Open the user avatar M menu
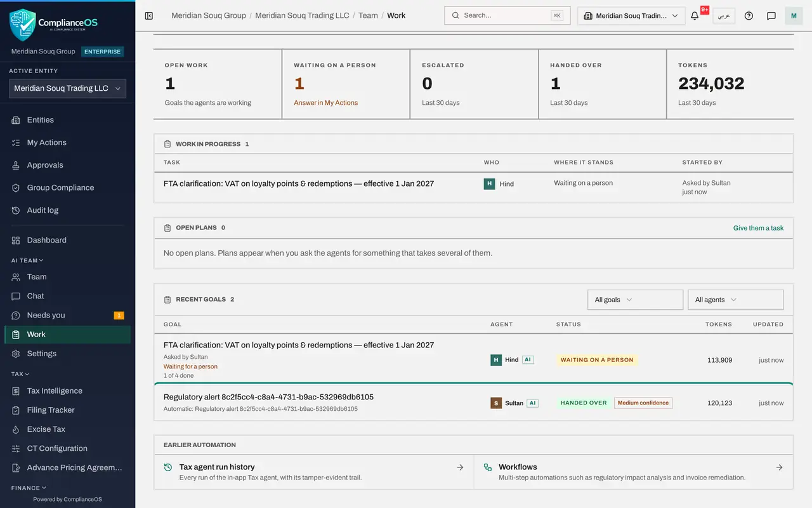 [794, 16]
